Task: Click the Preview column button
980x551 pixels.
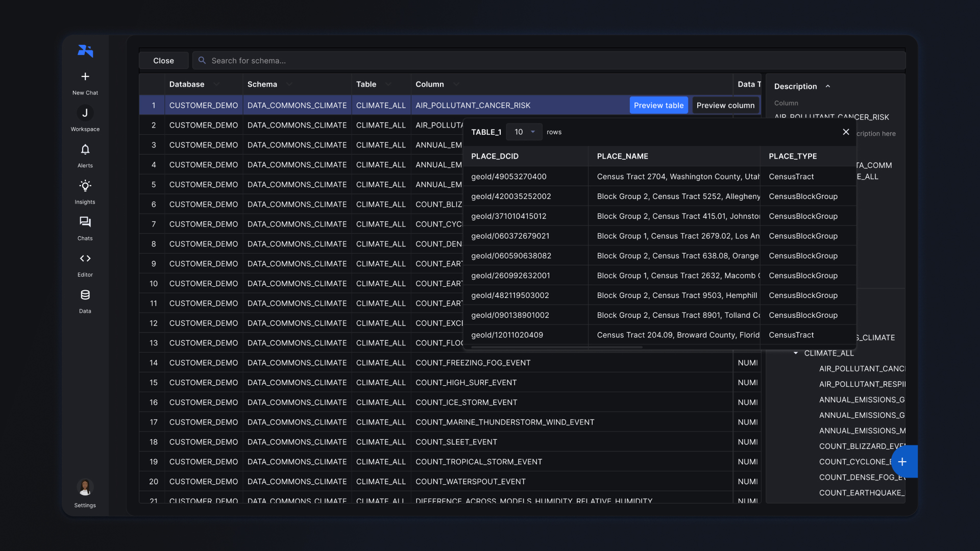Action: 725,106
